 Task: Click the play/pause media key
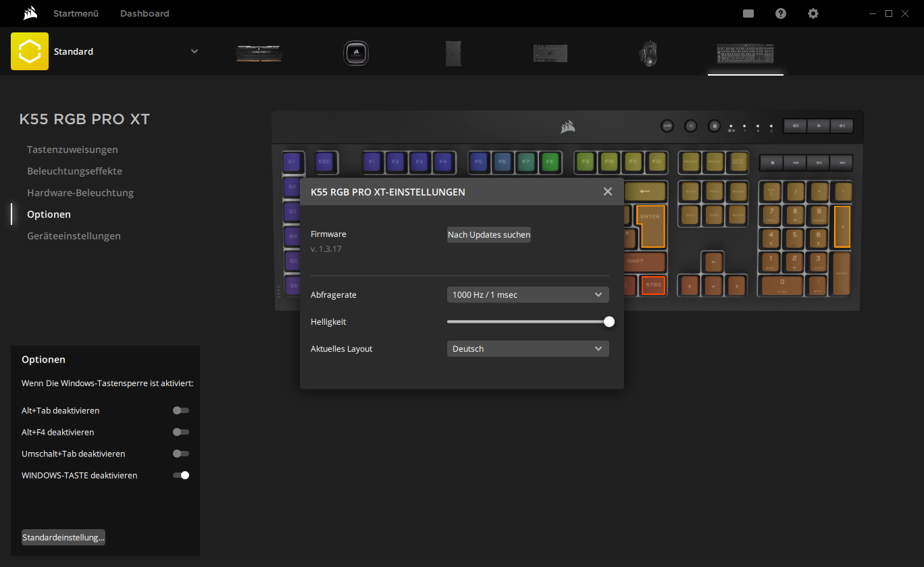(819, 163)
